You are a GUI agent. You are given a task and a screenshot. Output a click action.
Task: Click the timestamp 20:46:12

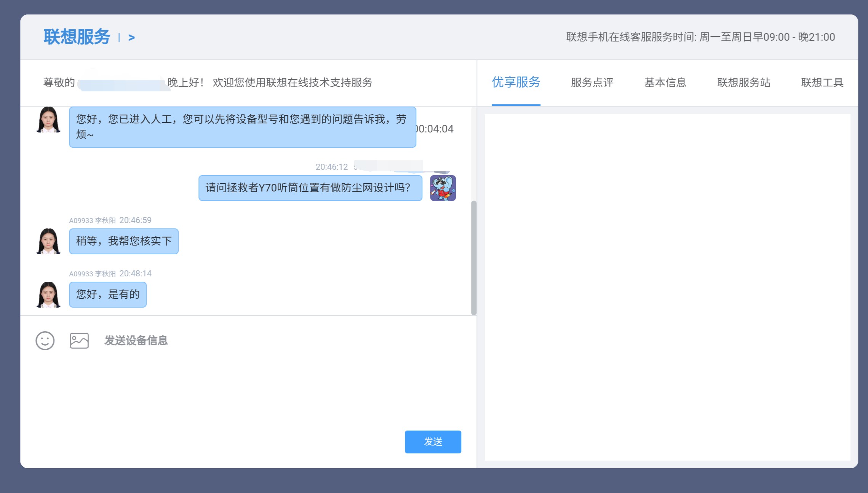tap(332, 167)
